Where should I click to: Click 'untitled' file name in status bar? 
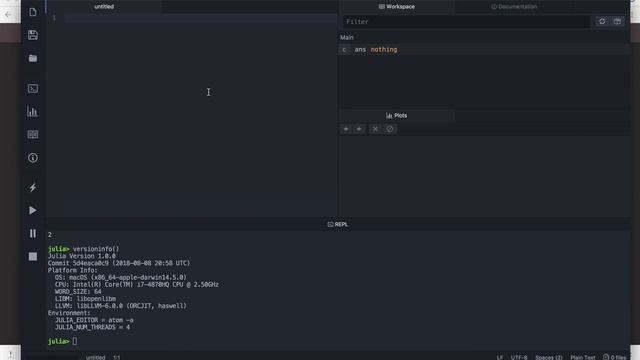coord(96,357)
